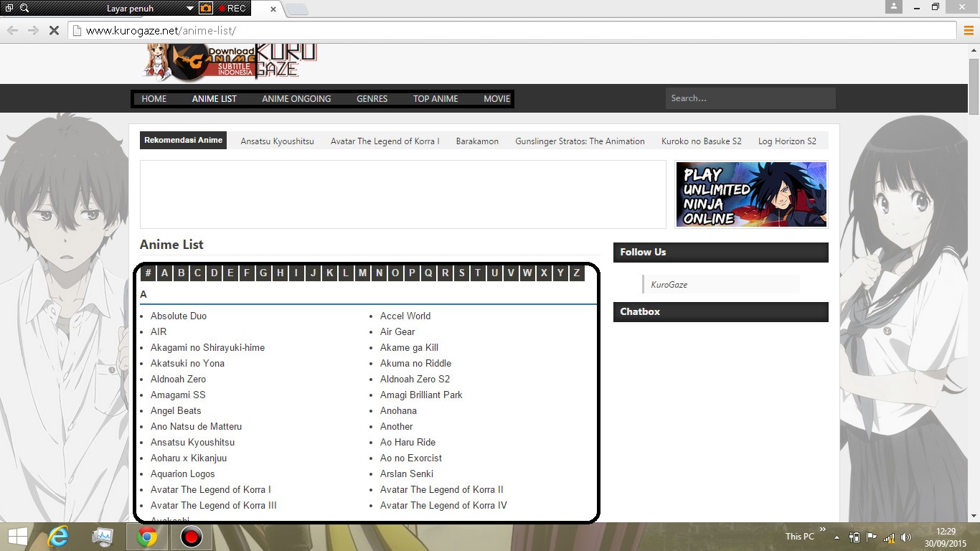Screen dimensions: 980x551
Task: Open Kuroko no Basuke S2 recommendation
Action: (702, 141)
